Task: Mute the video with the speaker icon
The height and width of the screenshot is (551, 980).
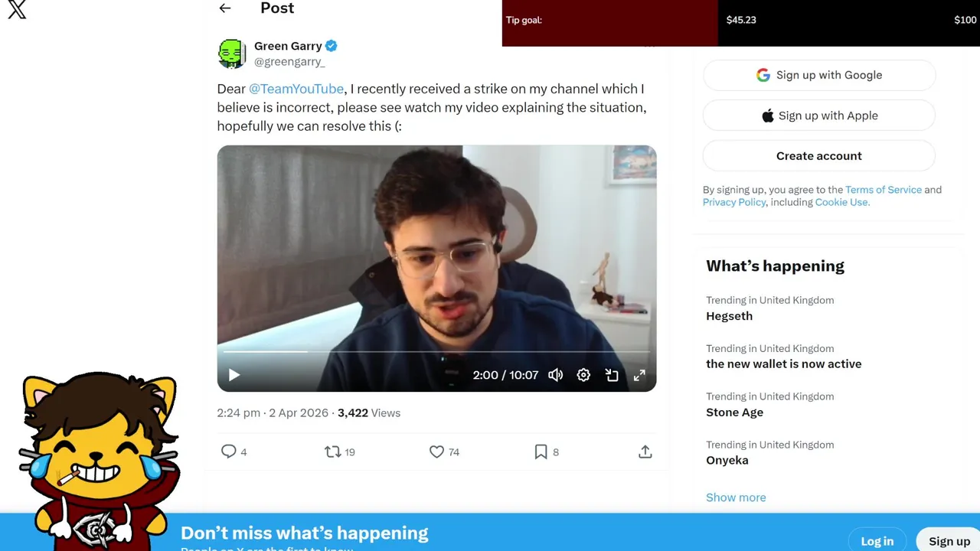Action: (555, 375)
